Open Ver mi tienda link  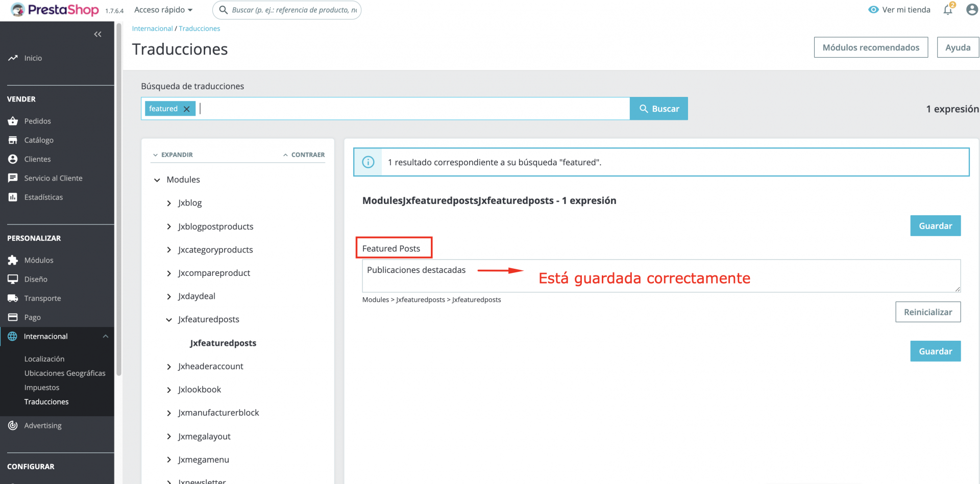(906, 10)
